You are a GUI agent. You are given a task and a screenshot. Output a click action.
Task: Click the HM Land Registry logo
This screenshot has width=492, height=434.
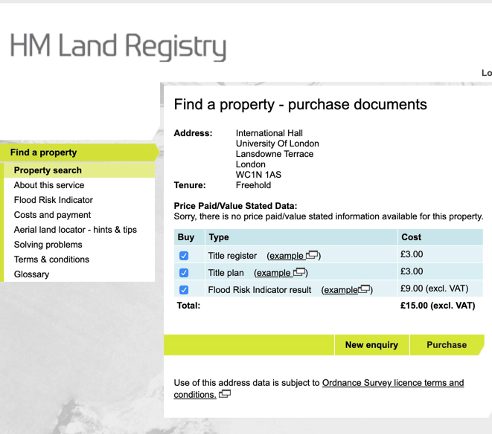point(118,46)
